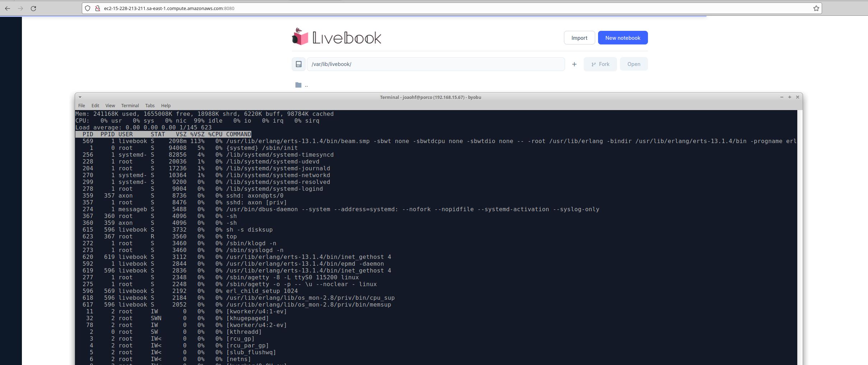
Task: Click the beam.smp process row PID 569
Action: [x=436, y=141]
